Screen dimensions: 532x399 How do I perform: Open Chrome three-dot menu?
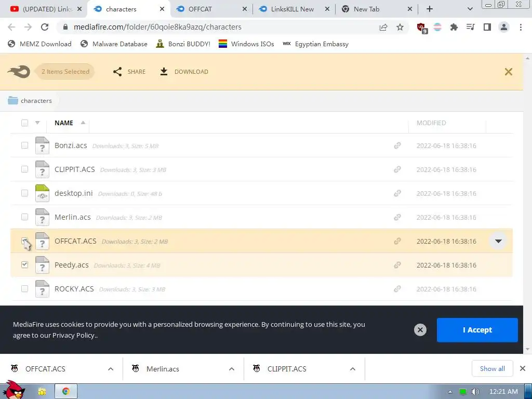(521, 27)
